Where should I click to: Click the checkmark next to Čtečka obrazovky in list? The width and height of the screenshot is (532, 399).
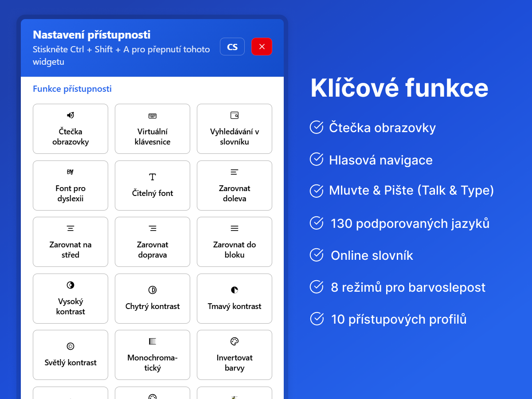click(317, 127)
